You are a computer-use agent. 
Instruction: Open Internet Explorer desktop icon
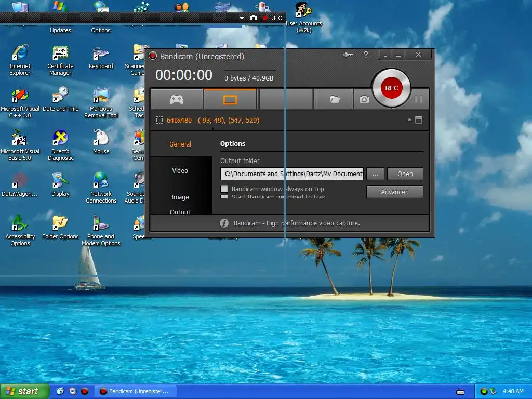click(x=20, y=60)
